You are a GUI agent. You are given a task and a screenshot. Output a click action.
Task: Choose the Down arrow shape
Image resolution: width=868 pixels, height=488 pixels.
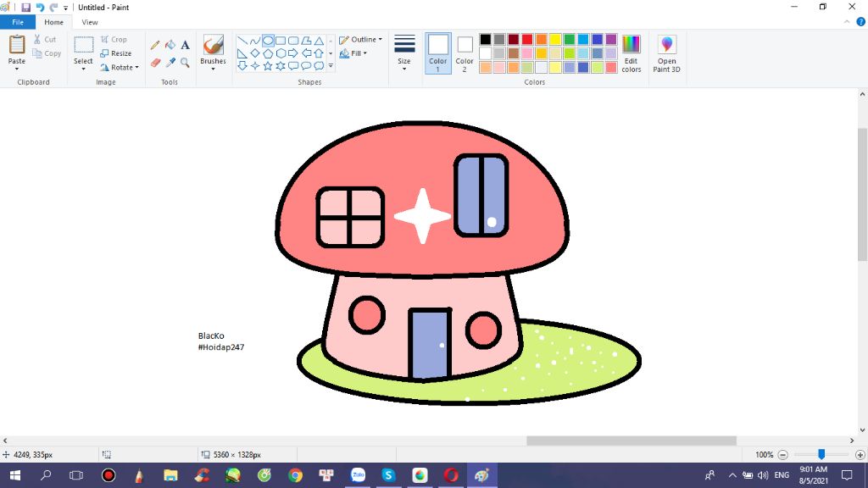pyautogui.click(x=242, y=66)
